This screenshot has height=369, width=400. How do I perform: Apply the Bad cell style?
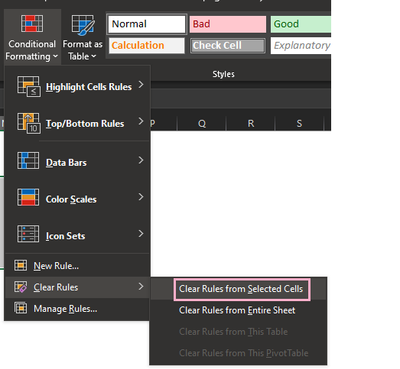coord(228,24)
